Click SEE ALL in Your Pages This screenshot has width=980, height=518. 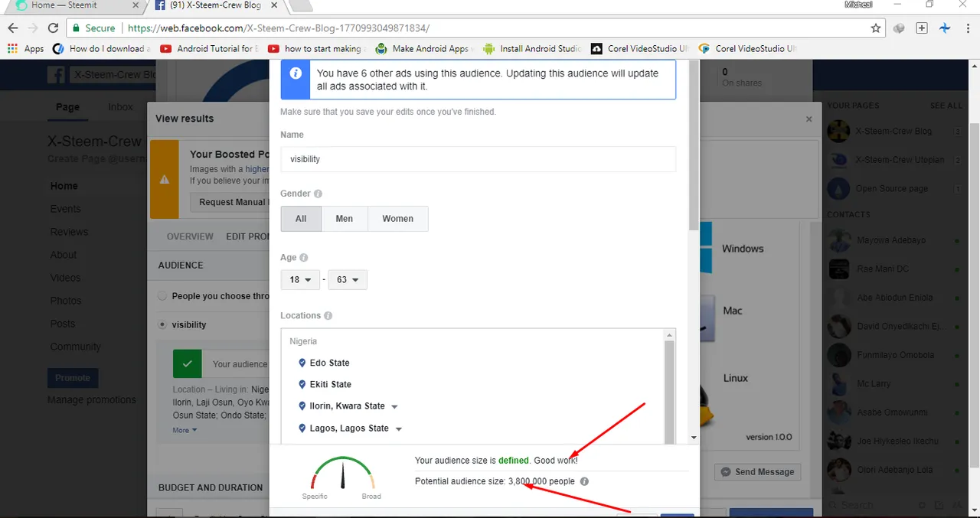[x=946, y=106]
